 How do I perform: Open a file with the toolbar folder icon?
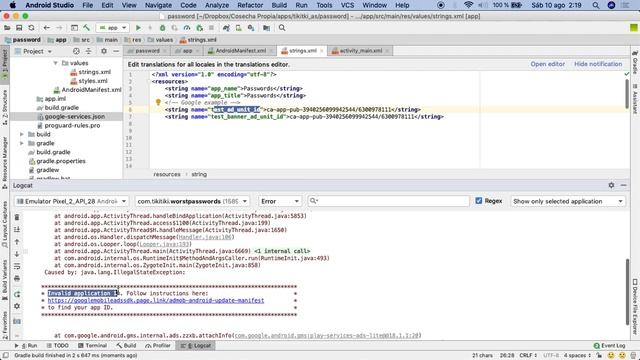pyautogui.click(x=7, y=28)
